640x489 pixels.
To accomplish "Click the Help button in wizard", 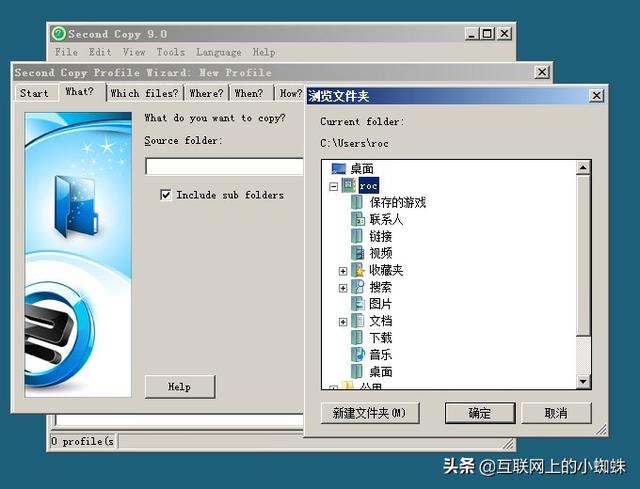I will tap(180, 387).
